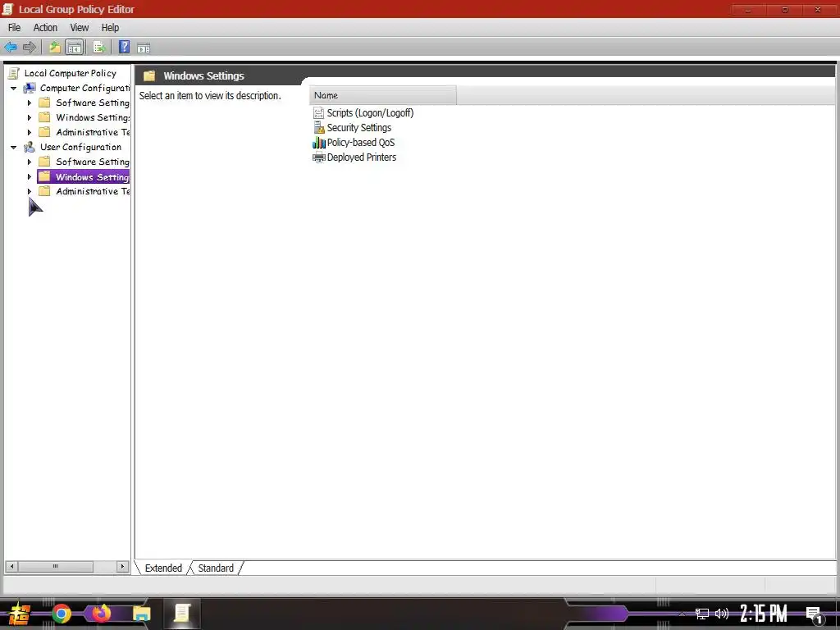Click Scripts (Logon/Logoff) text entry
The height and width of the screenshot is (630, 840).
370,113
